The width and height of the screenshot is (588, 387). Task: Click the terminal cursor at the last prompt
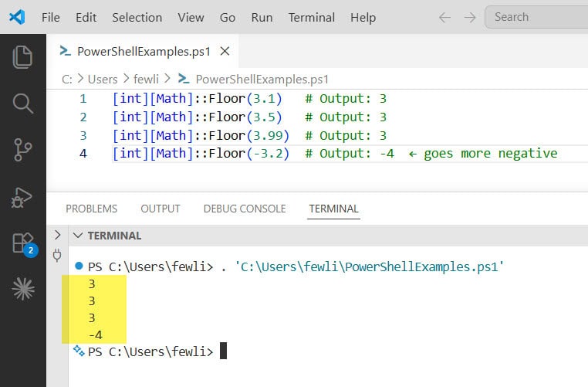(223, 351)
